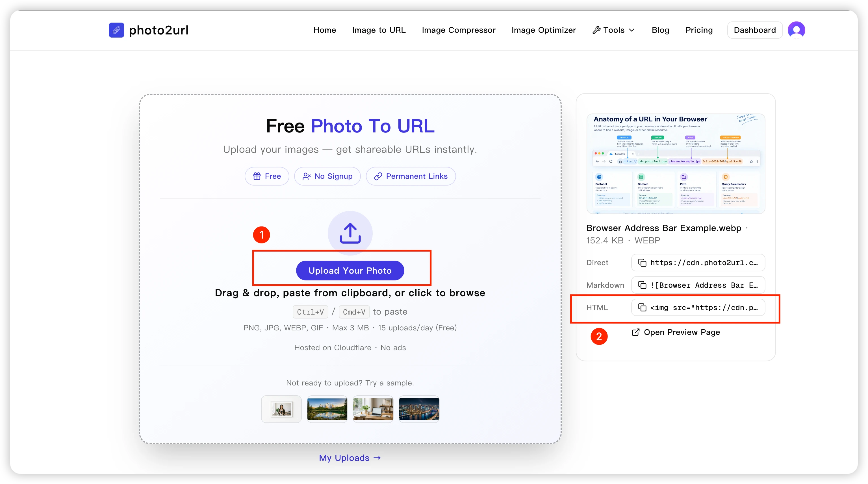Open Image to URL page
This screenshot has width=868, height=484.
coord(379,30)
